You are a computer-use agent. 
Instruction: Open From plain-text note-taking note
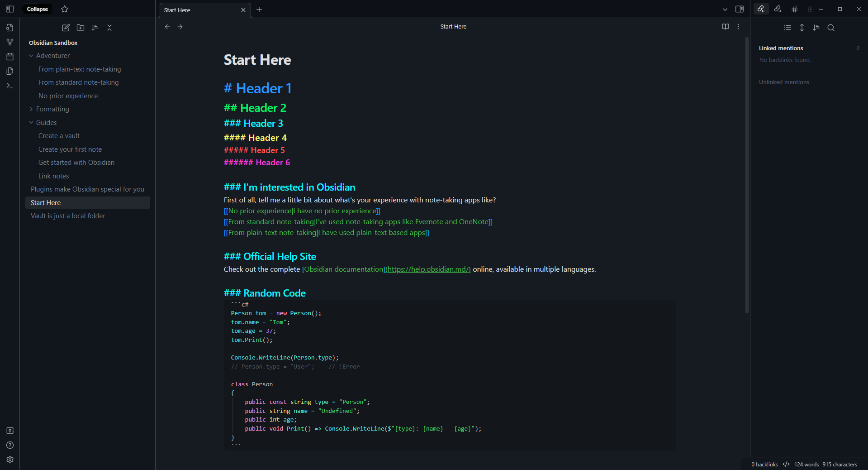(x=80, y=69)
